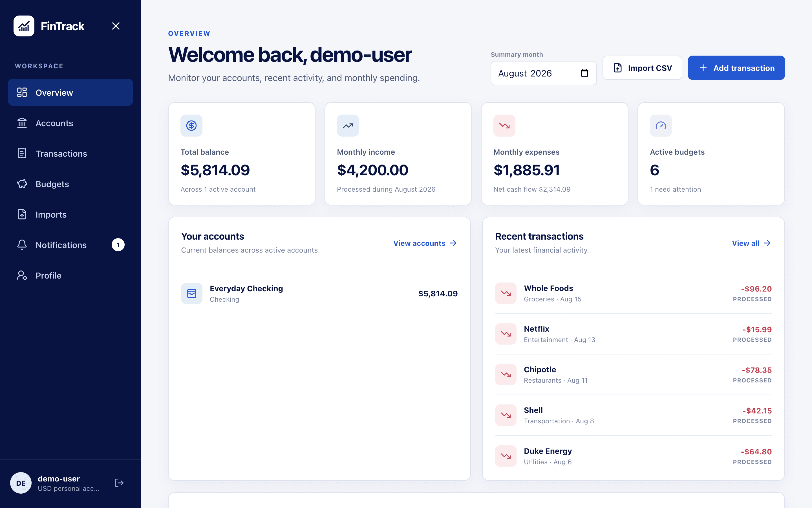
Task: Go to the Profile page
Action: pos(70,275)
